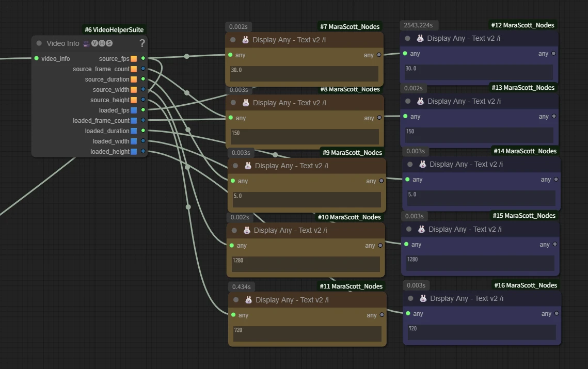
Task: Click the 2543.224s execution time badge
Action: point(419,25)
